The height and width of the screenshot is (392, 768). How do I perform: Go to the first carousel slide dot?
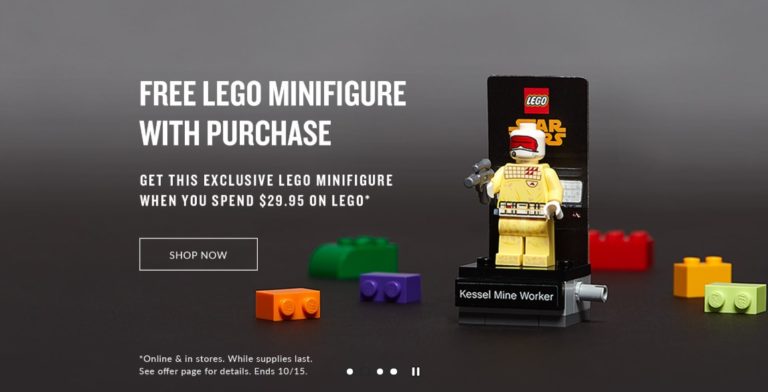350,371
